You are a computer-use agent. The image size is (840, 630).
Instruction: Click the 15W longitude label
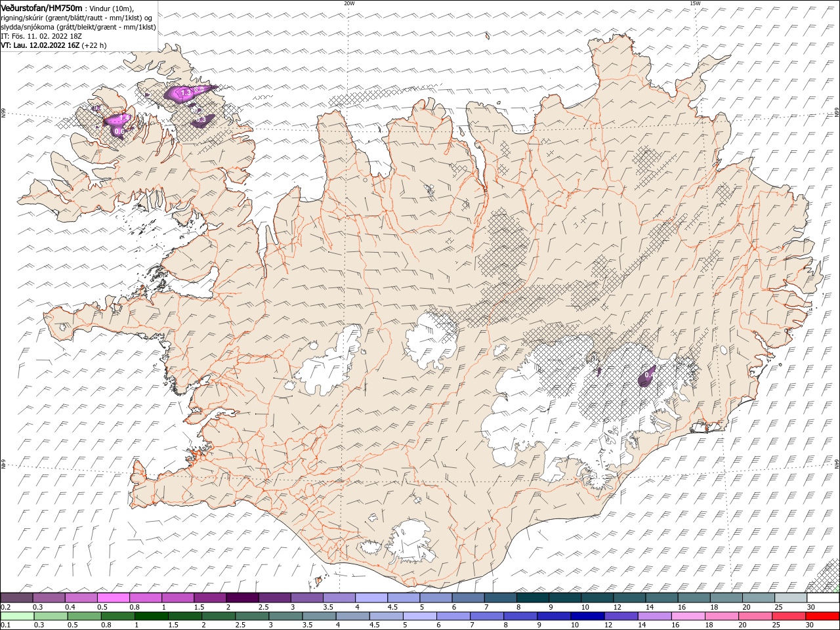(694, 3)
